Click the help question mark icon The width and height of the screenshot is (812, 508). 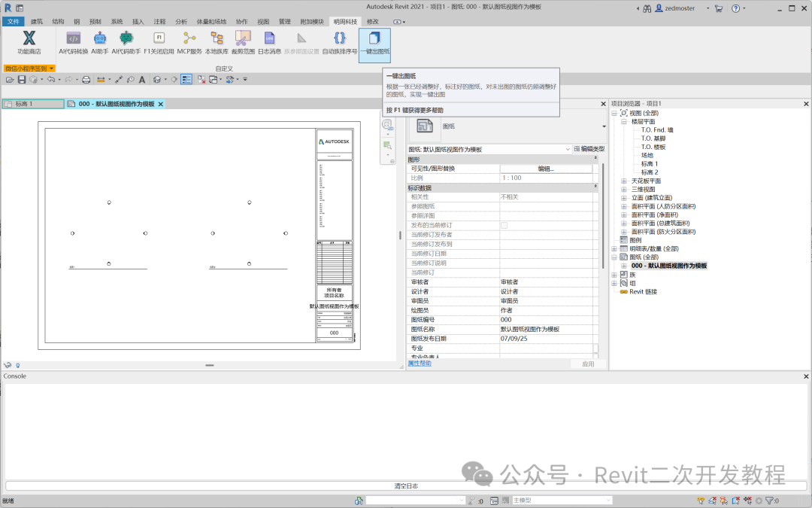point(735,8)
